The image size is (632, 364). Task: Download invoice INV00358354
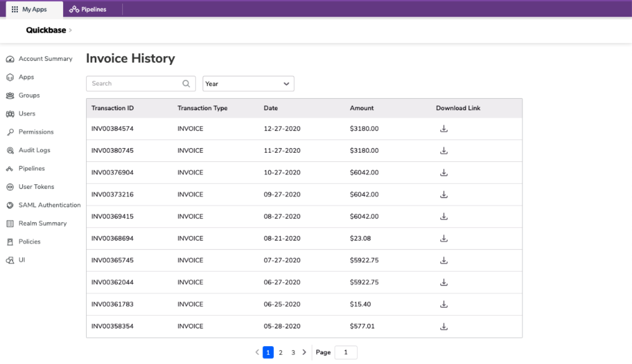[444, 326]
